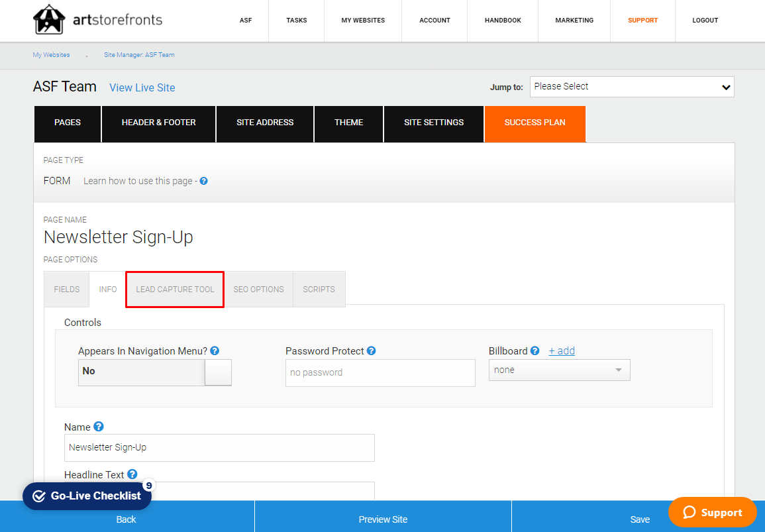Switch to HEADER & FOOTER tab
This screenshot has height=532, width=765.
[x=158, y=124]
